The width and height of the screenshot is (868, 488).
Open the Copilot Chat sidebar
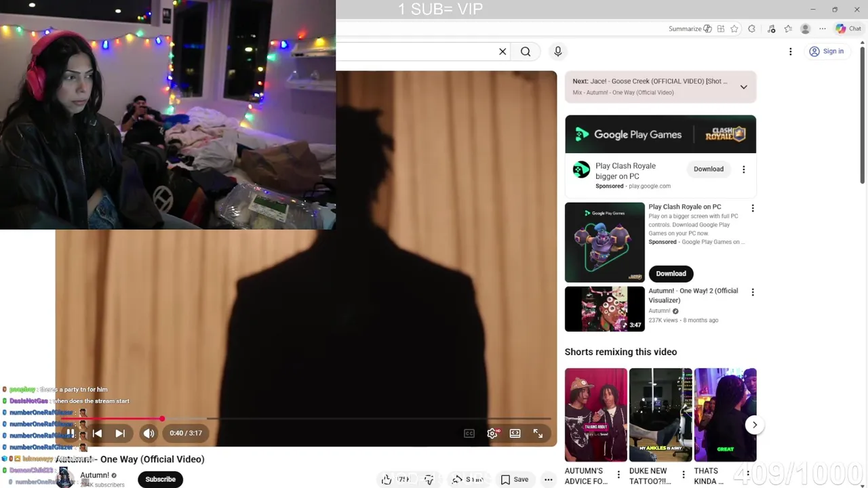[848, 28]
